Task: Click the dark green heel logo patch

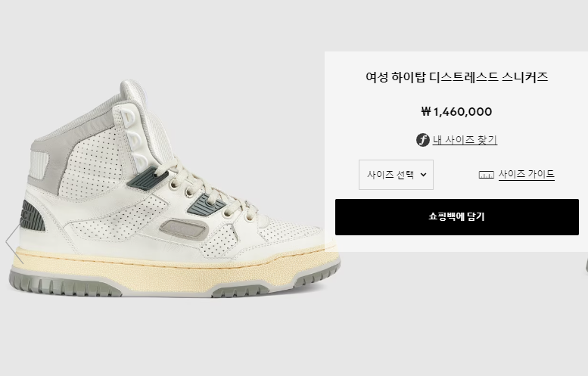Action: 33,216
